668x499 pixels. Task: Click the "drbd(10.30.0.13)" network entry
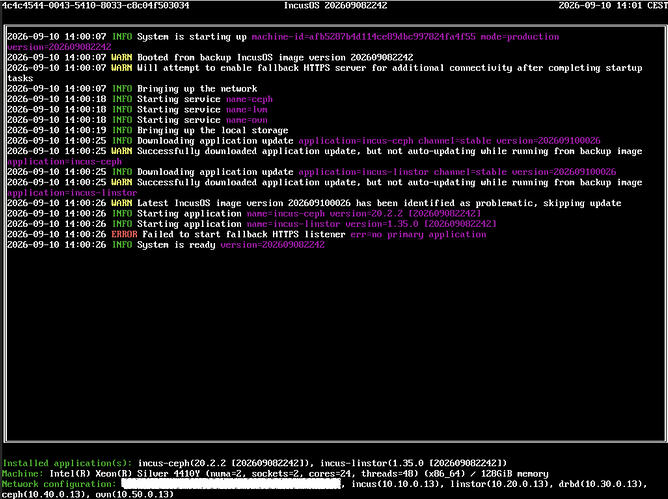click(601, 484)
